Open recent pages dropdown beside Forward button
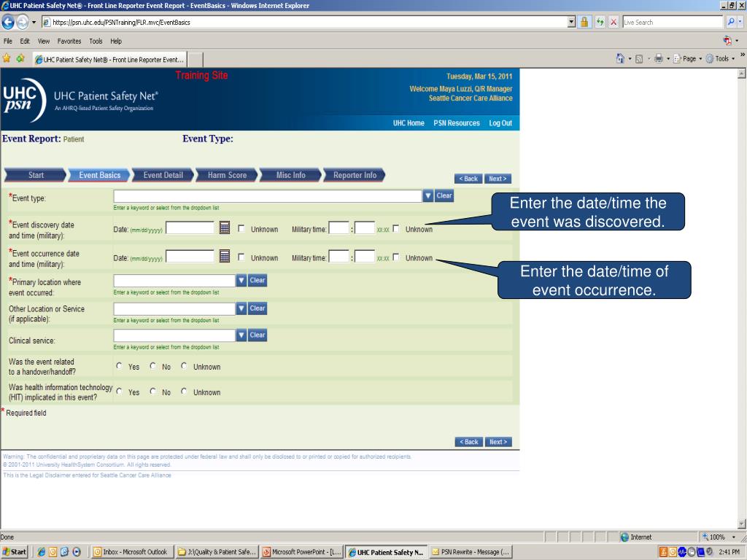The width and height of the screenshot is (747, 560). (x=34, y=23)
